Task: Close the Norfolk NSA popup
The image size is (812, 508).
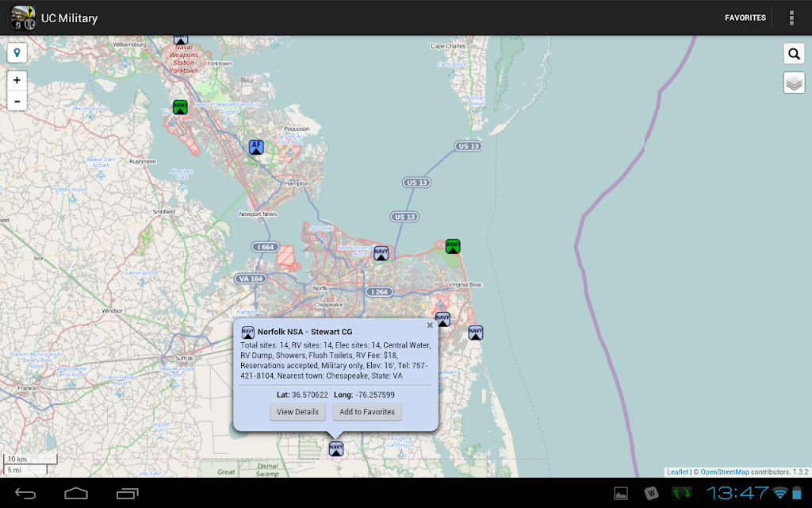Action: 429,325
